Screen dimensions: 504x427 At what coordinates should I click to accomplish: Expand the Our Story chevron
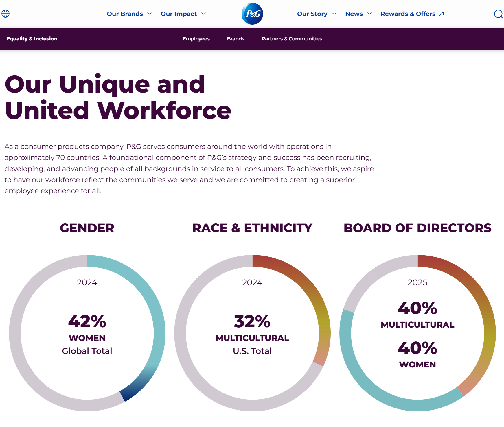point(334,14)
